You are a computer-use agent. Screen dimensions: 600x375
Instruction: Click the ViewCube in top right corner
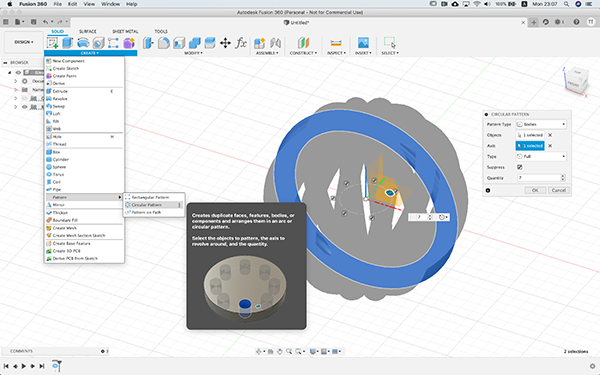point(577,80)
